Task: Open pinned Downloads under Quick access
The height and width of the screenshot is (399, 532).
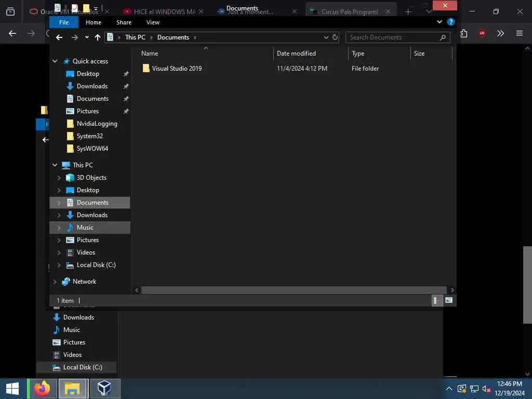Action: (92, 86)
